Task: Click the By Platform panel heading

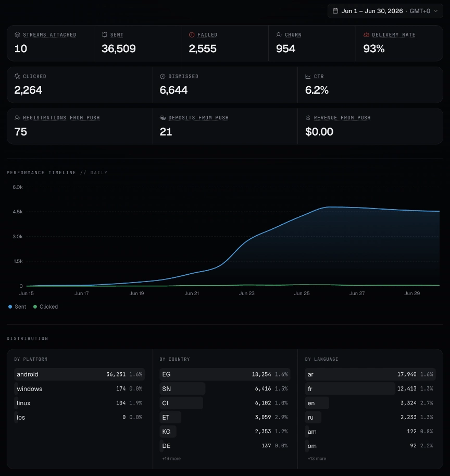Action: [x=31, y=359]
